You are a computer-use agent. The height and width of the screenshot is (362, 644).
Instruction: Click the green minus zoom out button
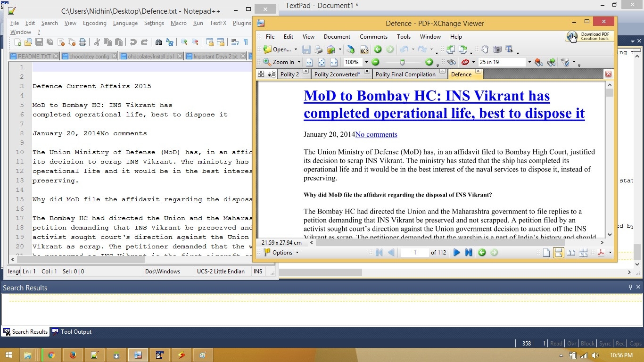click(375, 62)
